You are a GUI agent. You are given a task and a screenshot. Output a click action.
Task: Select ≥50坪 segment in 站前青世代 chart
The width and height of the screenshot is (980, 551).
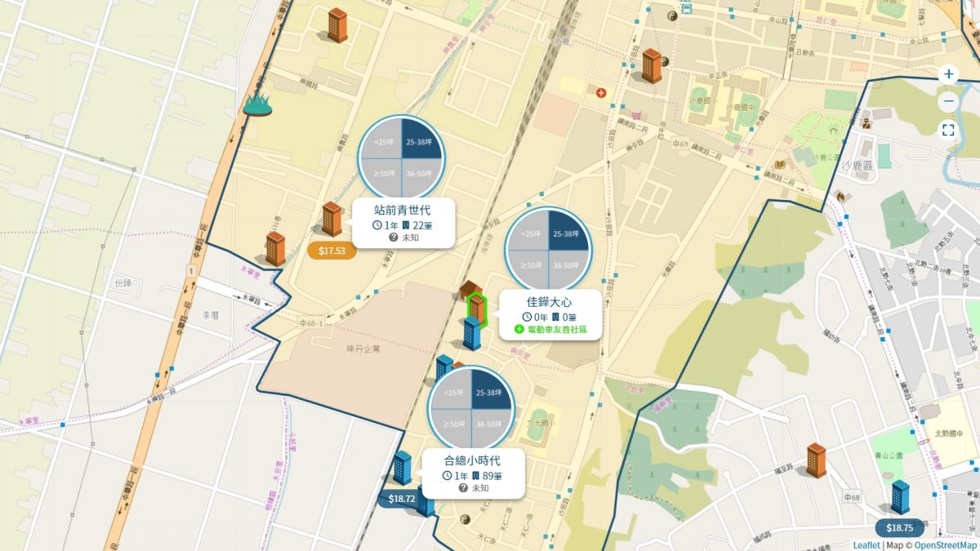382,177
